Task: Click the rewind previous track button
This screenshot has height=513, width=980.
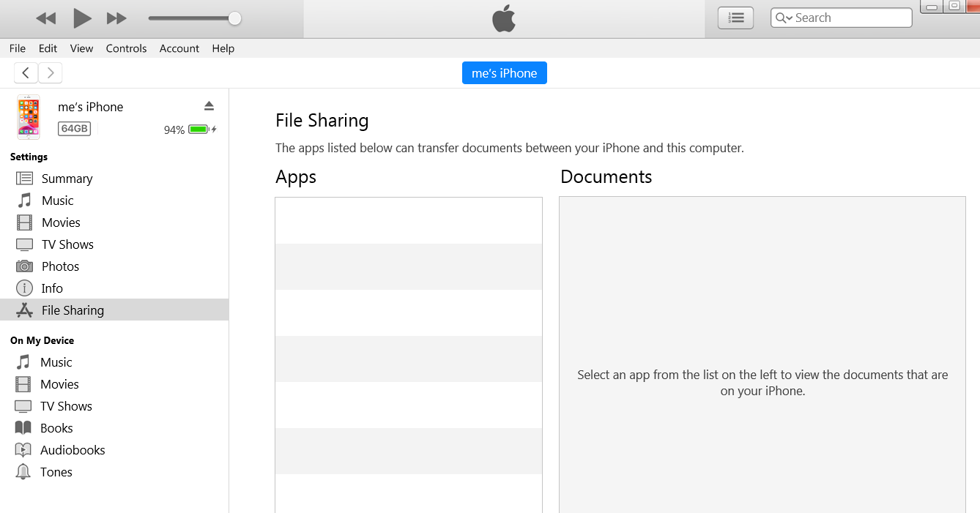Action: pos(46,18)
